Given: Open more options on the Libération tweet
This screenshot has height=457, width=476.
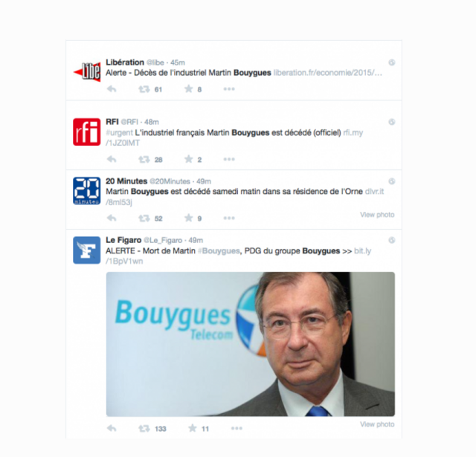Looking at the screenshot, I should (x=229, y=89).
